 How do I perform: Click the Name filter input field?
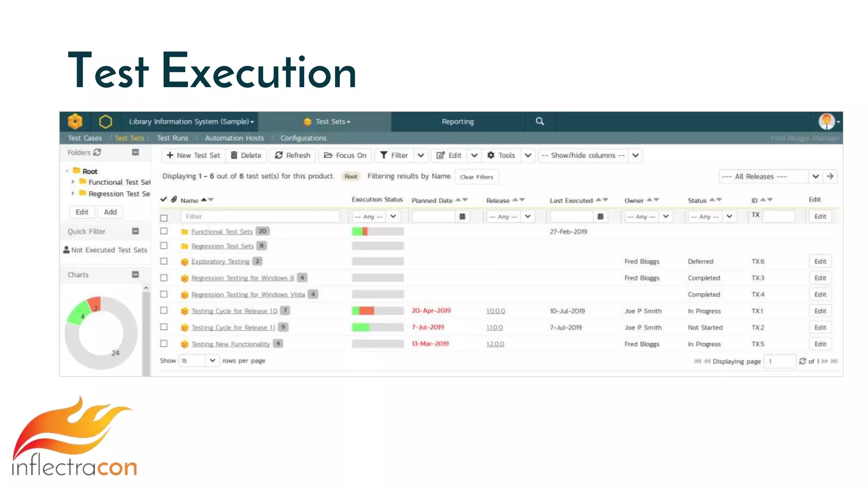coord(260,216)
